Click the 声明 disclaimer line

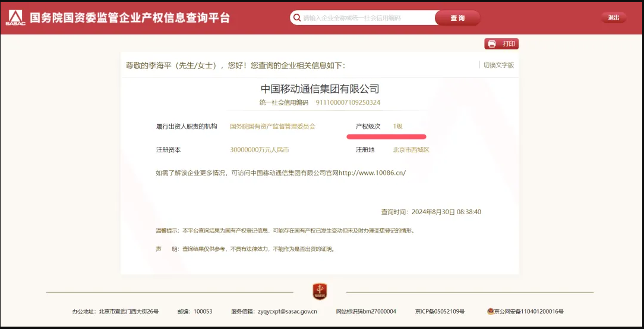(245, 249)
